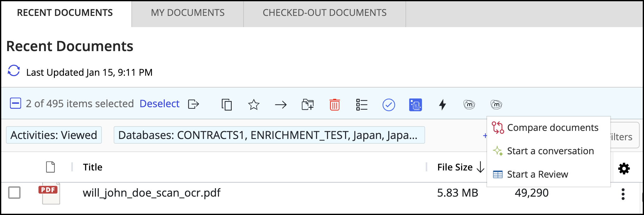Screen dimensions: 644x215
Task: Toggle the partial-selection checkbox in selection bar
Action: 16,103
